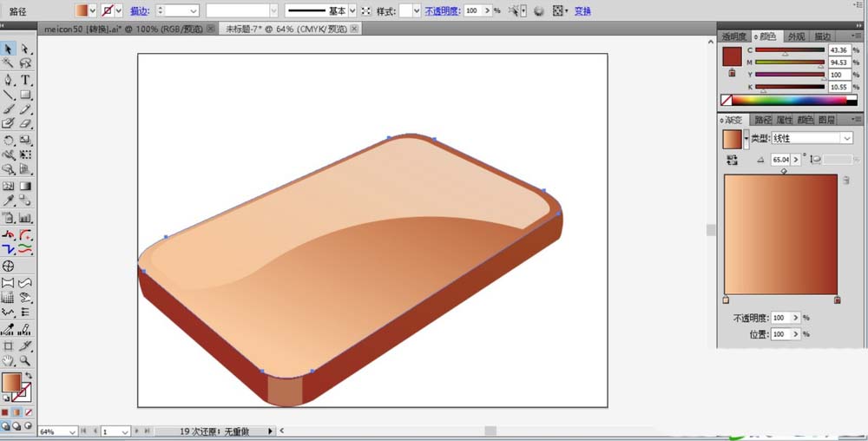
Task: Open fill color dropdown in control bar
Action: coord(93,10)
